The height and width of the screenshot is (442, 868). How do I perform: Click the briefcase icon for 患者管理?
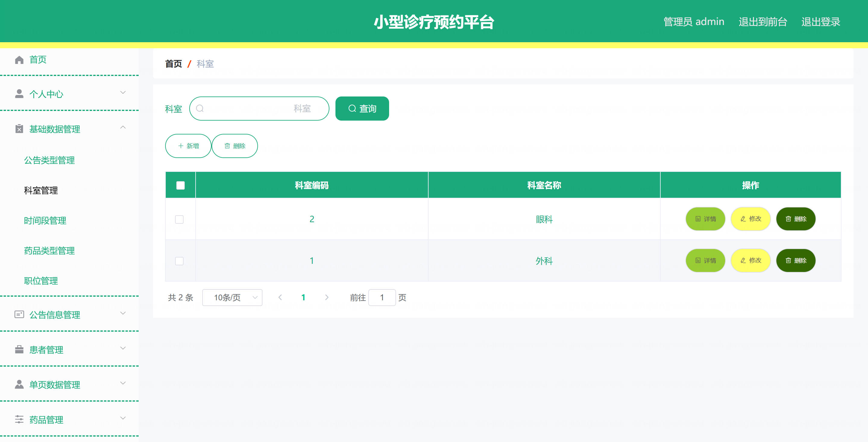click(19, 349)
